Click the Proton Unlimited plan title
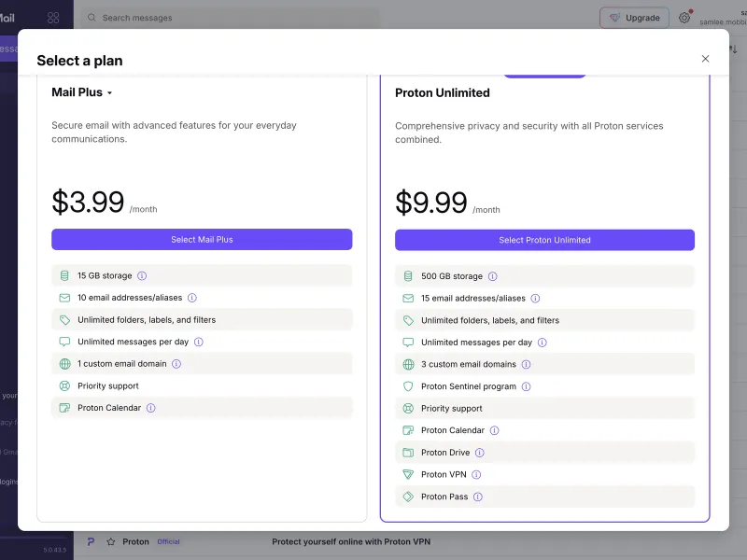 pyautogui.click(x=442, y=92)
